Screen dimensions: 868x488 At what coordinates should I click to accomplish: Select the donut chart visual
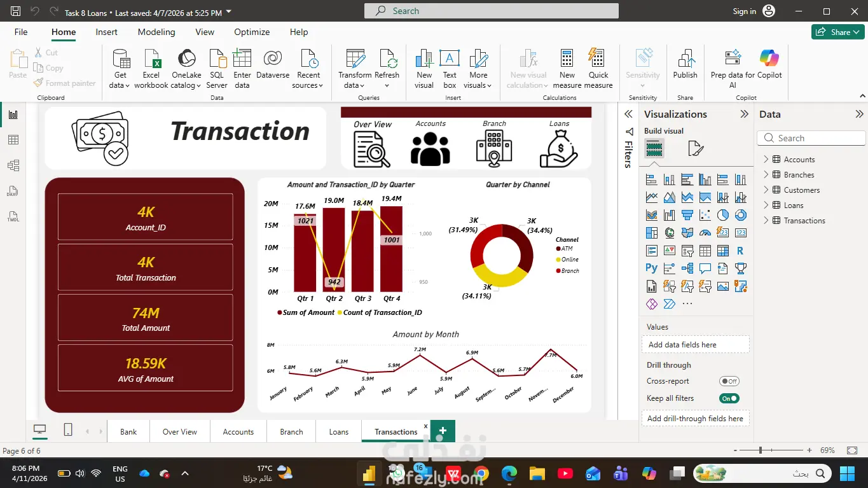pos(740,215)
